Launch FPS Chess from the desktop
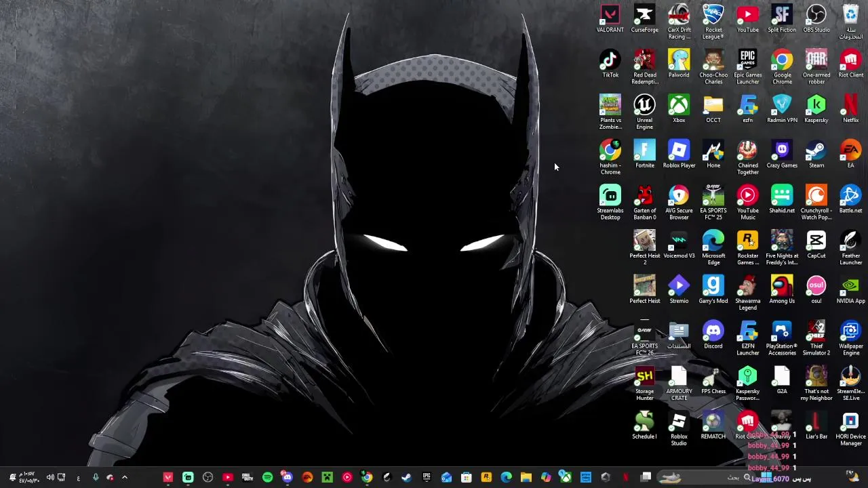 [713, 381]
